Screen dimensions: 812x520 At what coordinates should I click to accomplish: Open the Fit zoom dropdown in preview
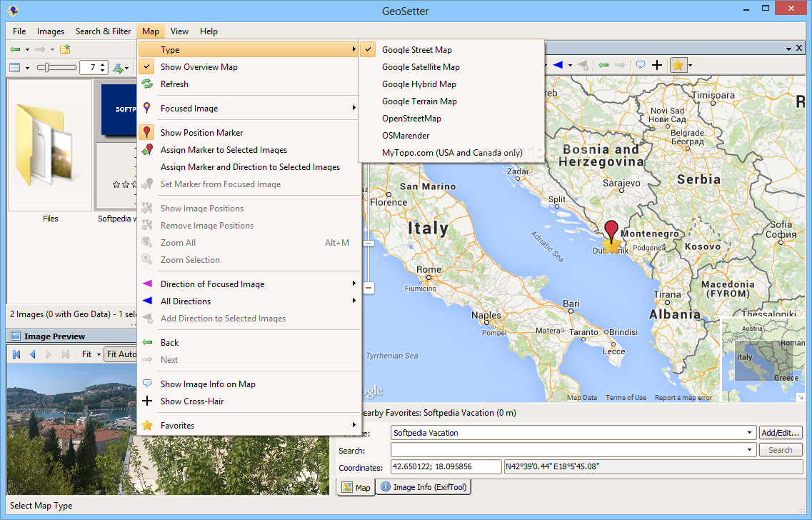[x=99, y=354]
